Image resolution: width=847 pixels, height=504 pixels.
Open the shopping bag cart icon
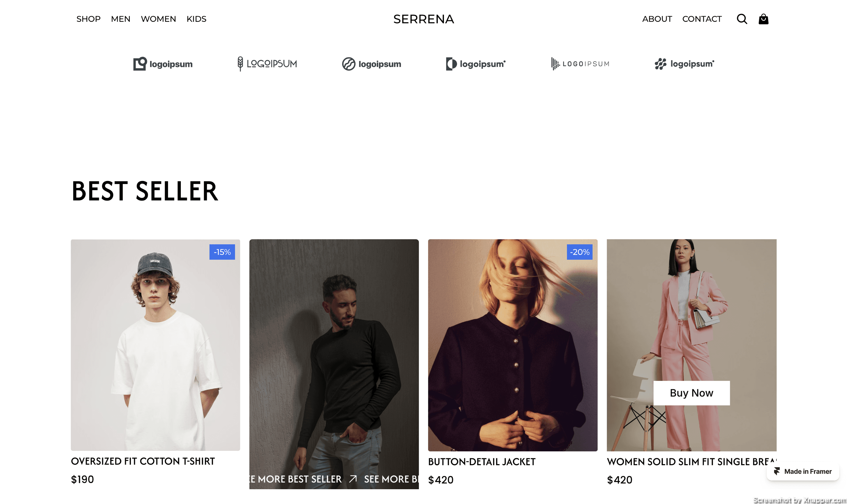pos(764,19)
